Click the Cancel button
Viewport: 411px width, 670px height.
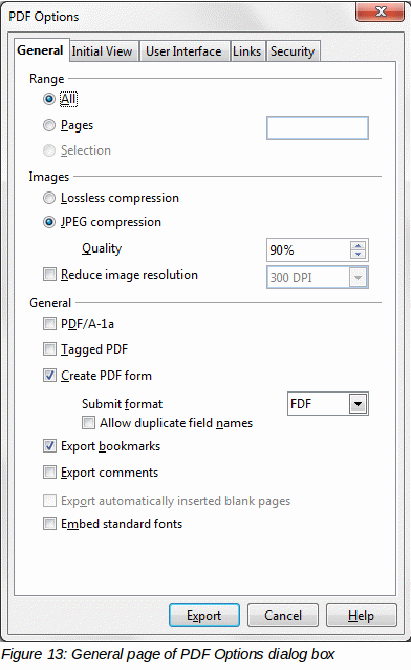283,615
